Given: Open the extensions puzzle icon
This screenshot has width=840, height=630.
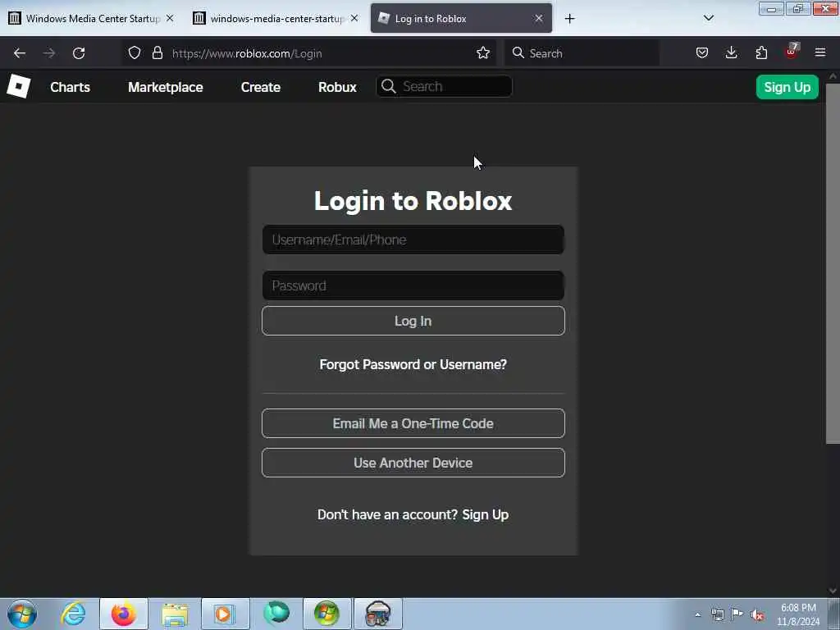Looking at the screenshot, I should pyautogui.click(x=761, y=52).
